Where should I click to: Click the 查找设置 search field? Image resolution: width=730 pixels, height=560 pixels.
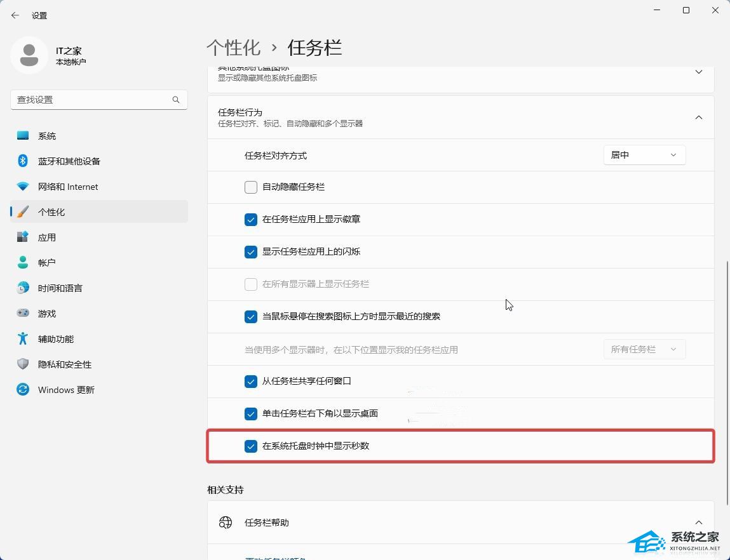tap(98, 100)
